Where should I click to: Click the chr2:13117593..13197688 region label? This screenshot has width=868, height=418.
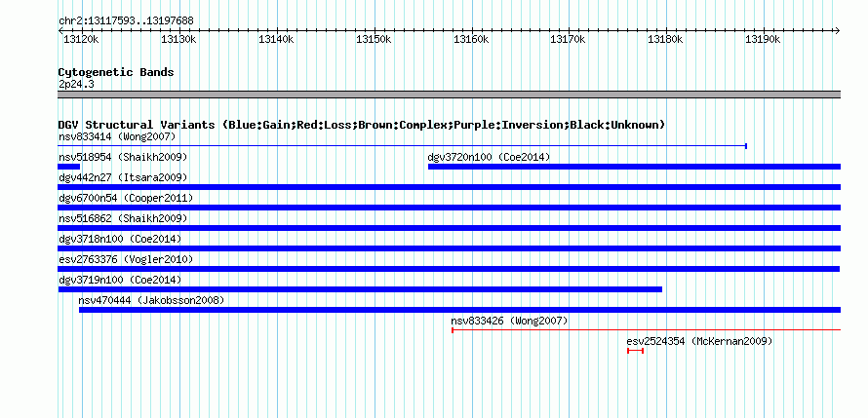[x=126, y=20]
